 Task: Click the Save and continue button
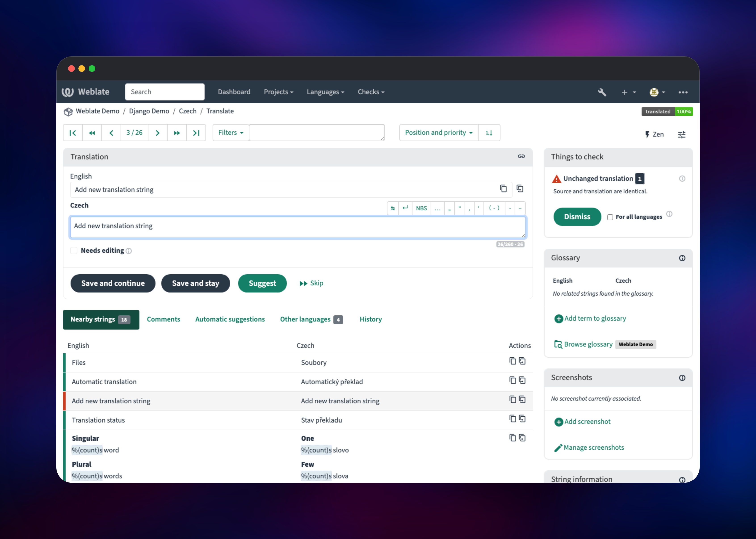pos(113,283)
